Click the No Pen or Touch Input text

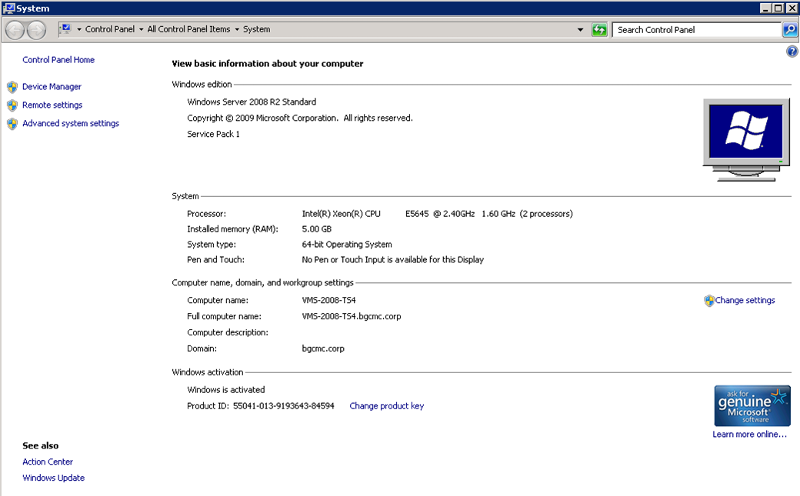[393, 260]
